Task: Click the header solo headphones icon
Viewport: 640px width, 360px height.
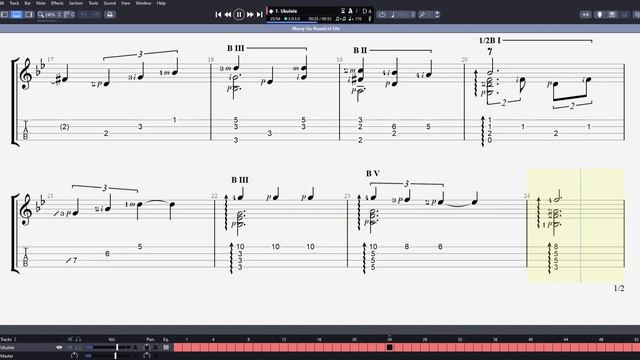Action: 78,339
